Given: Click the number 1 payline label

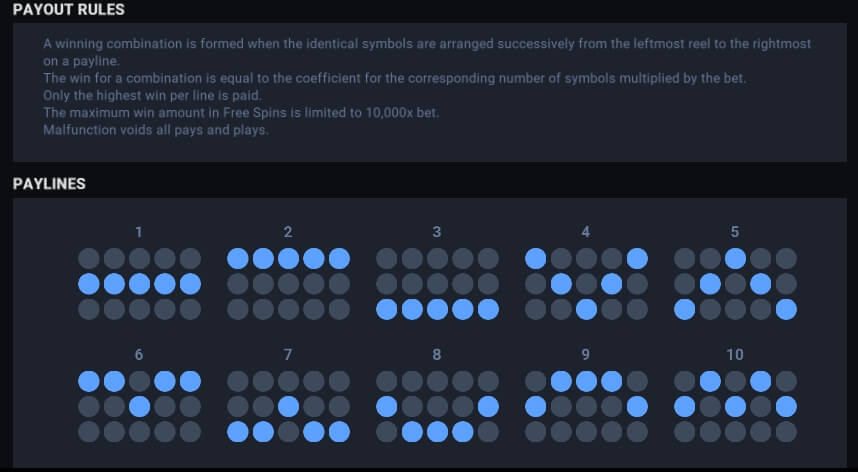Looking at the screenshot, I should (139, 232).
